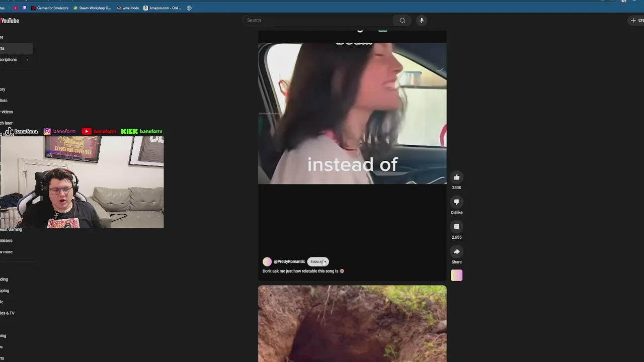Open the wwe mods bookmark
The image size is (644, 362).
pos(128,8)
